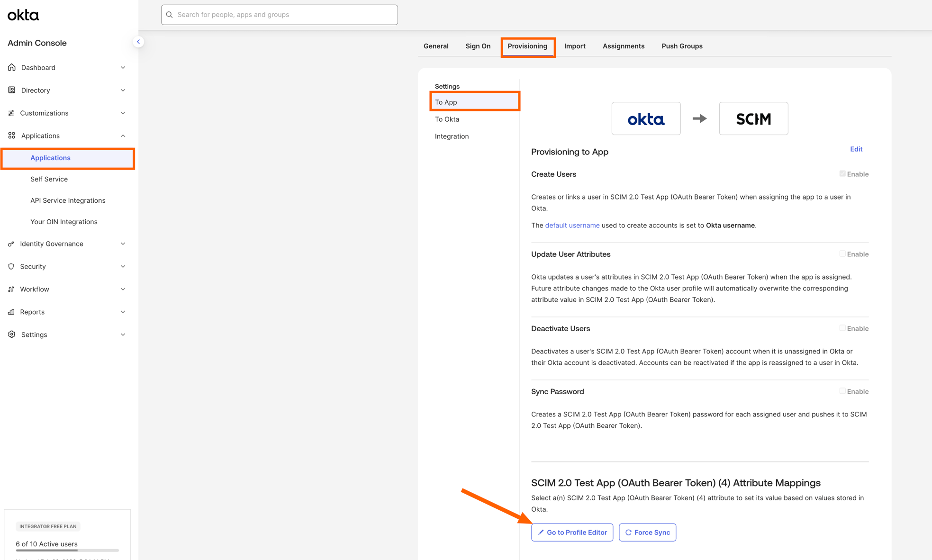Expand the Directory menu chevron
The image size is (932, 560).
[x=123, y=90]
